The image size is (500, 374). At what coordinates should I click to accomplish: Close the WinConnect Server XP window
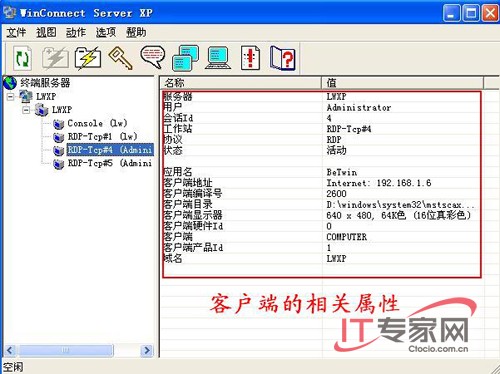pos(490,13)
